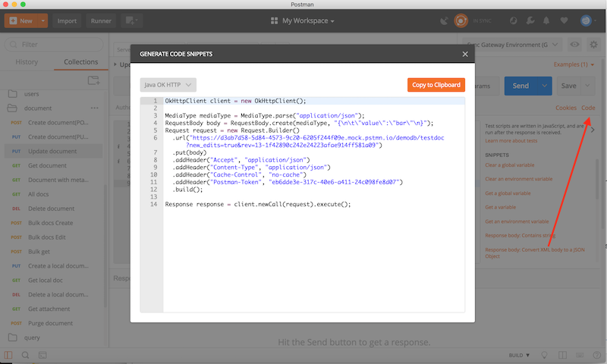Select the Get local doc request

pos(53,280)
